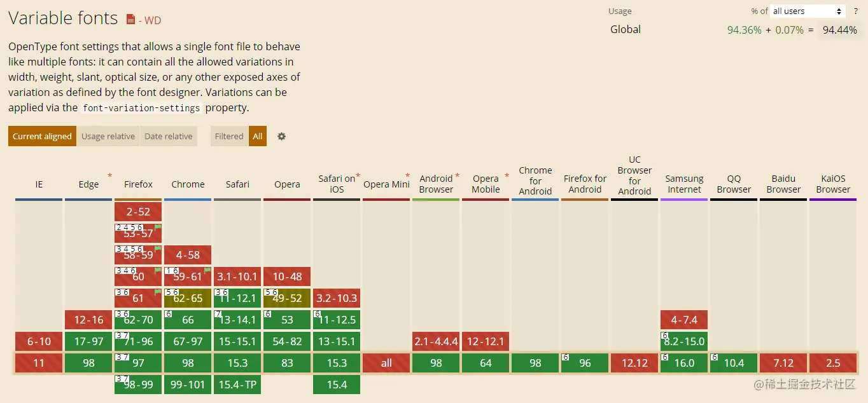The width and height of the screenshot is (868, 403).
Task: Click the Chrome 59-61 cell
Action: pyautogui.click(x=188, y=277)
